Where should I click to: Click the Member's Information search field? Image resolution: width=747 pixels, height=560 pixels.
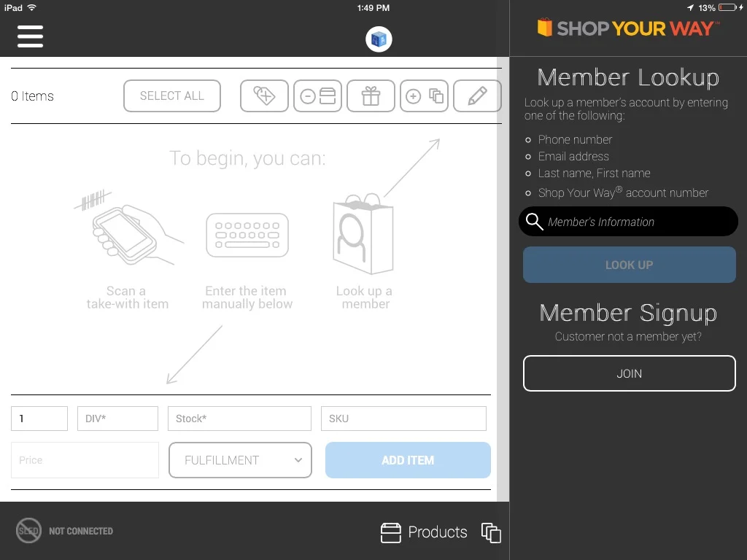(x=628, y=222)
